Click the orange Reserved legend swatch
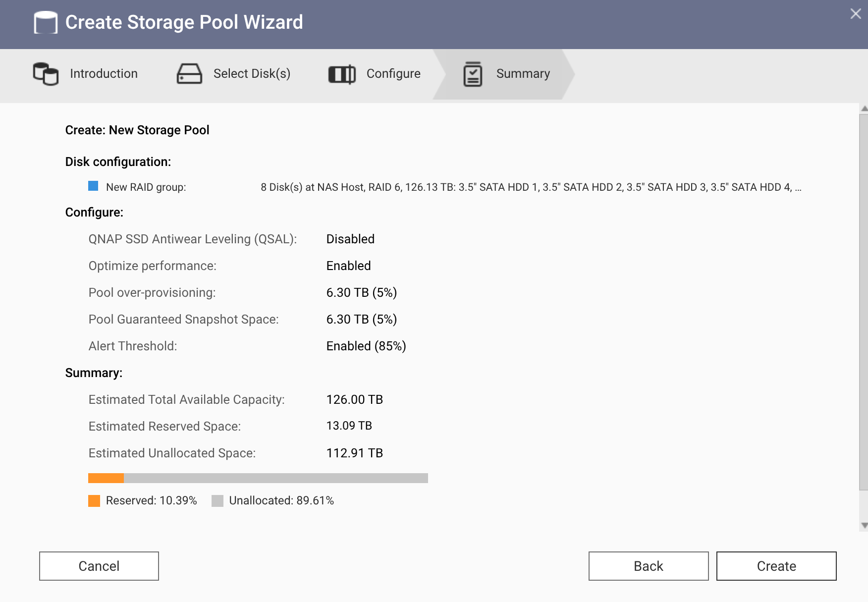 [x=94, y=501]
